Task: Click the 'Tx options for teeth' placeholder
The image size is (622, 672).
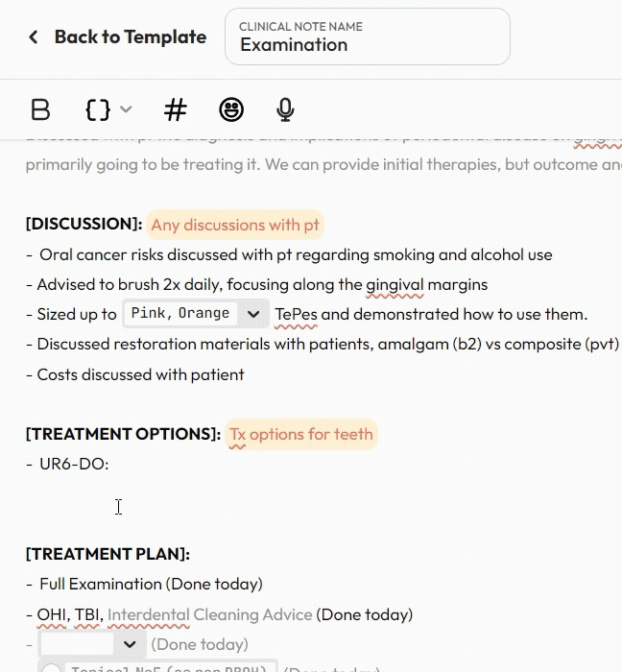Action: click(301, 434)
